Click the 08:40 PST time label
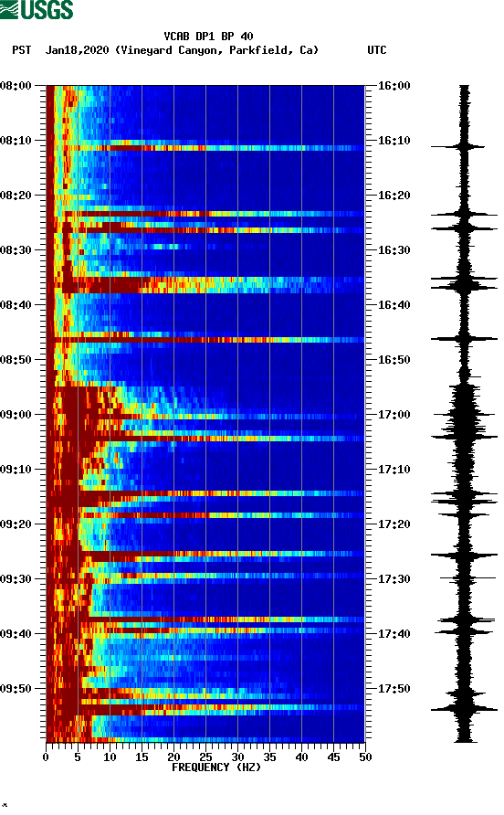504x815 pixels. 16,305
